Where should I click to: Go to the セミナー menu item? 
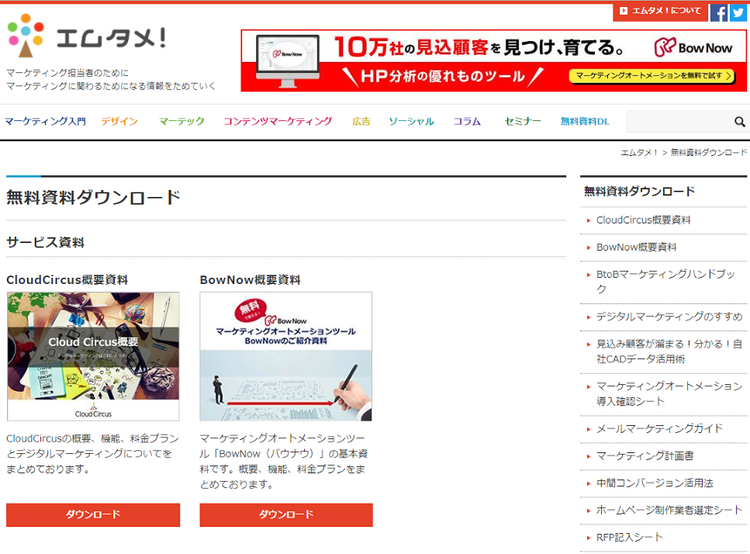point(522,122)
